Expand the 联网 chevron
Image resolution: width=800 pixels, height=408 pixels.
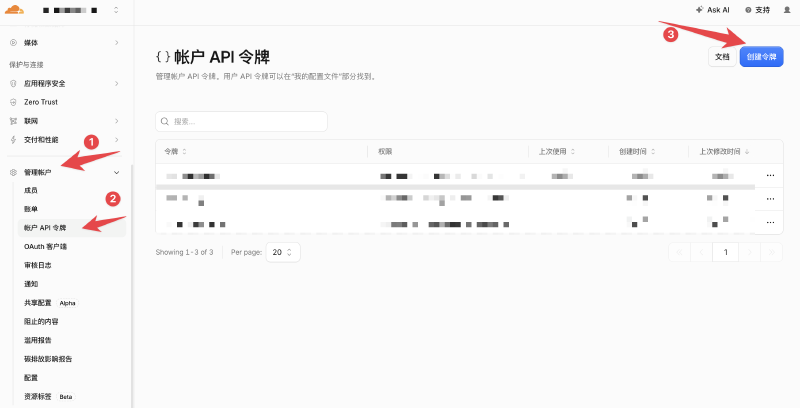(x=116, y=121)
